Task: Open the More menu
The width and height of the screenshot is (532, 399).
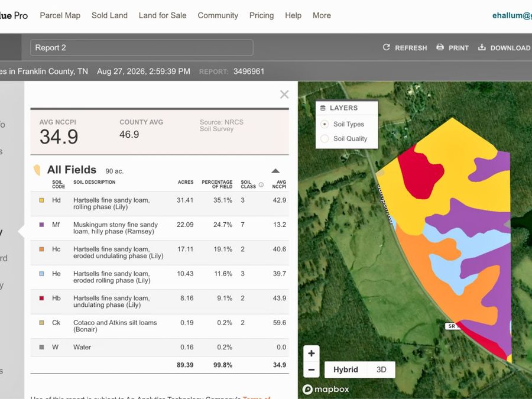Action: click(322, 15)
